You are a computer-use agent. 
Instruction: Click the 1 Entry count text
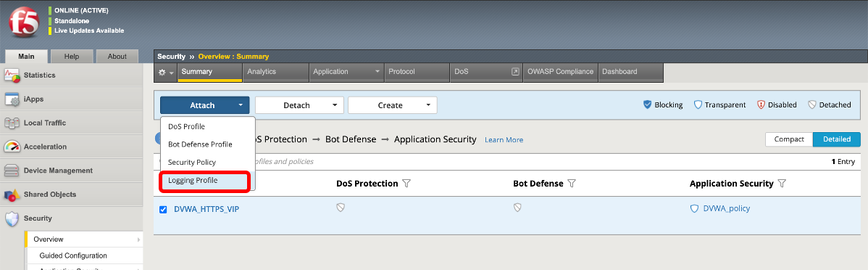pyautogui.click(x=843, y=162)
